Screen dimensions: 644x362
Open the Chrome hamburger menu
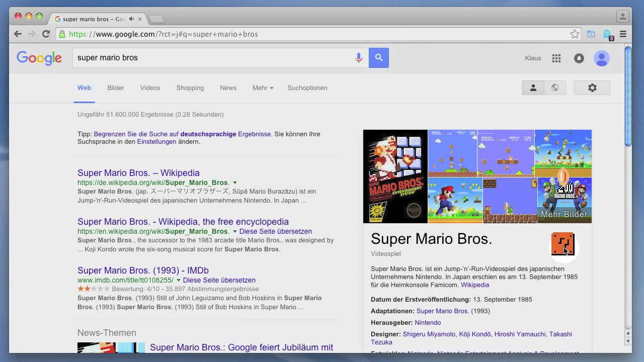click(623, 34)
